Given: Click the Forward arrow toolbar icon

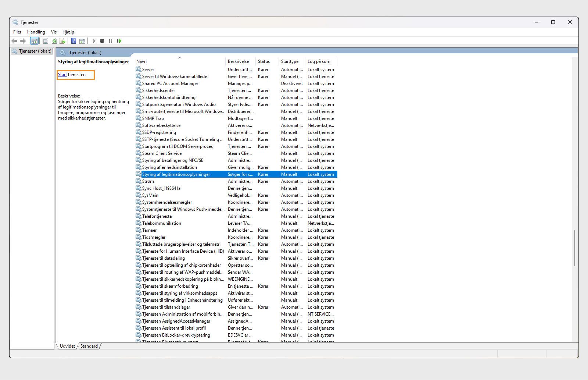Looking at the screenshot, I should [x=23, y=41].
